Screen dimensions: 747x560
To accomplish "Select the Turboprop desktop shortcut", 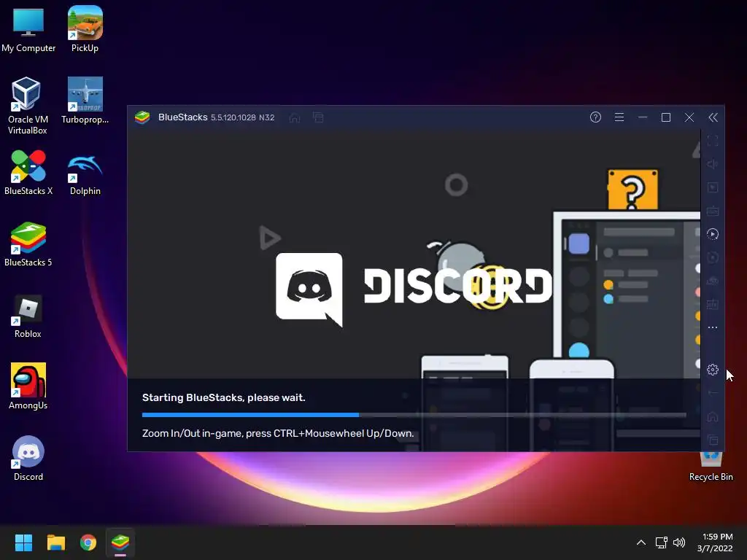I will [85, 101].
